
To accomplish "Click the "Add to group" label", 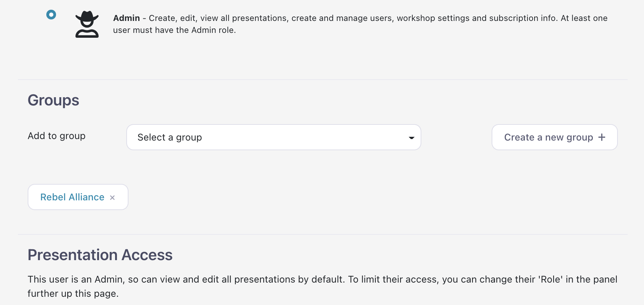I will [x=56, y=136].
